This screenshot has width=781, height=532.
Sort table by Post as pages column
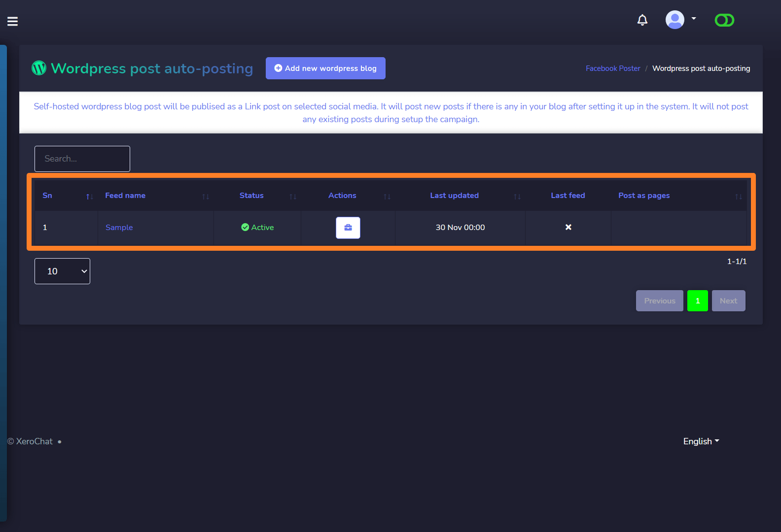(679, 196)
